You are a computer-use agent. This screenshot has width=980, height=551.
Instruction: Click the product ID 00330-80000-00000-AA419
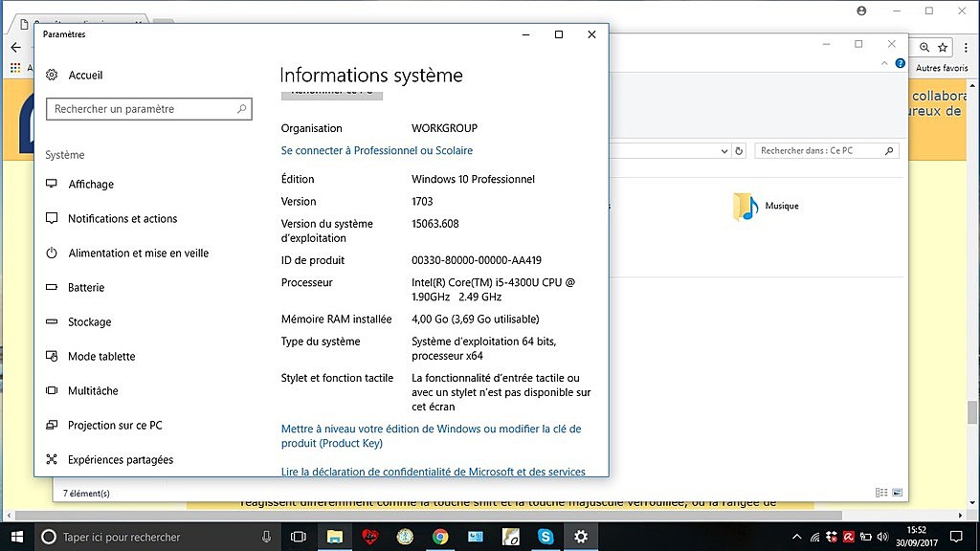(x=477, y=260)
